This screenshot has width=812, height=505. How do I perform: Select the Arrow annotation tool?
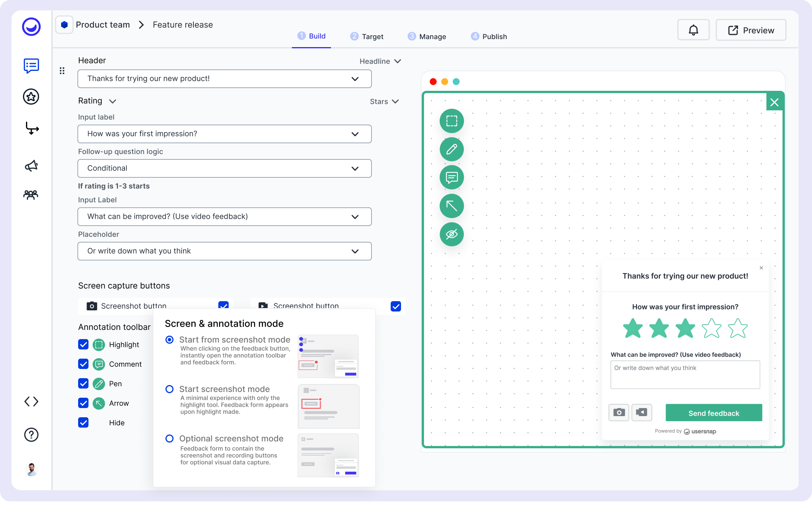click(x=452, y=206)
